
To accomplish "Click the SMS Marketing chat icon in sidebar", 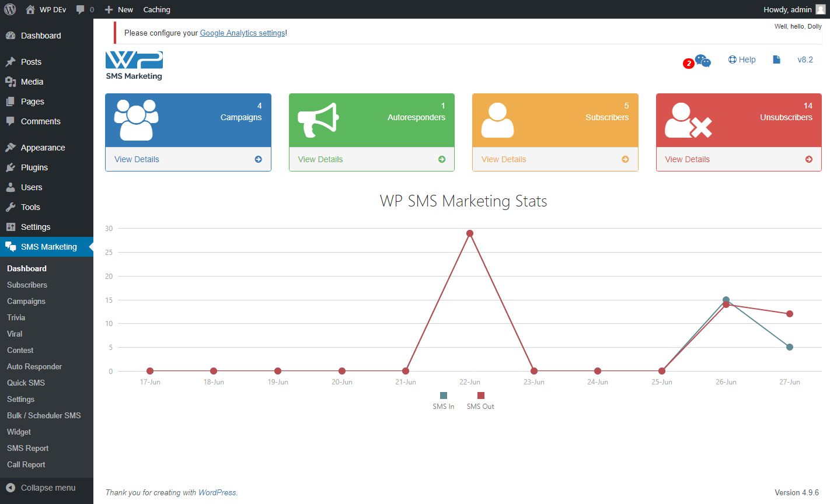I will (x=11, y=247).
